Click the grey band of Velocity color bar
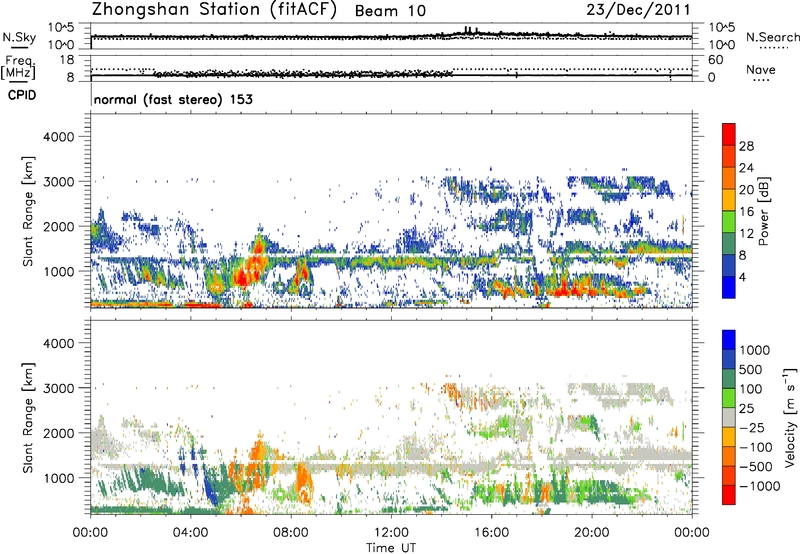Image resolution: width=800 pixels, height=554 pixels. tap(729, 418)
